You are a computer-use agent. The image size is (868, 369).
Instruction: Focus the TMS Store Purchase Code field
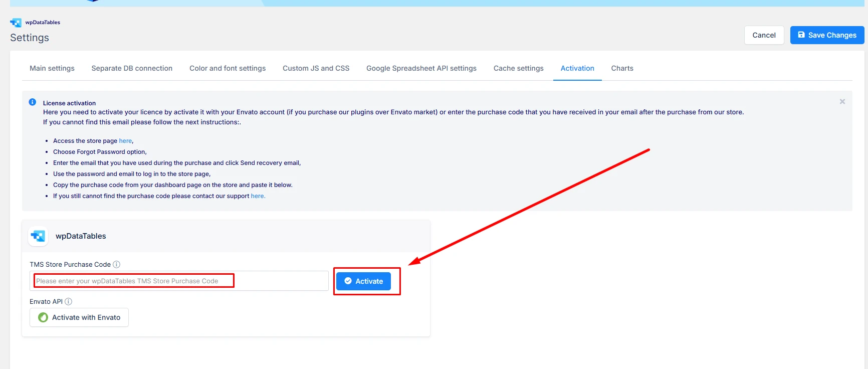pos(179,281)
